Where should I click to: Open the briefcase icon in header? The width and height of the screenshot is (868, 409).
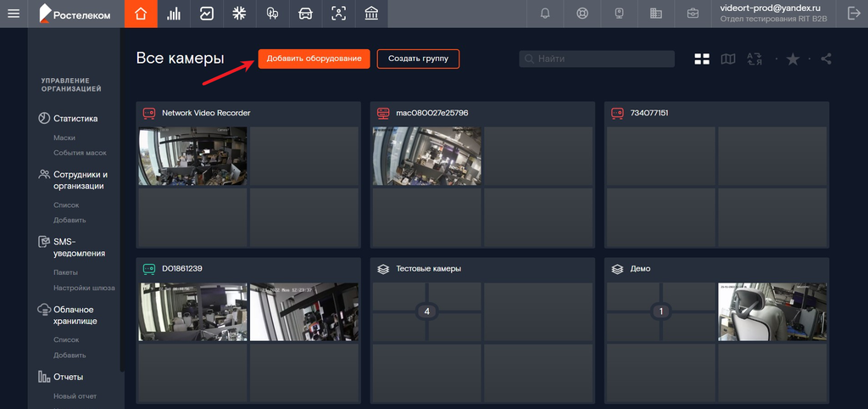693,14
